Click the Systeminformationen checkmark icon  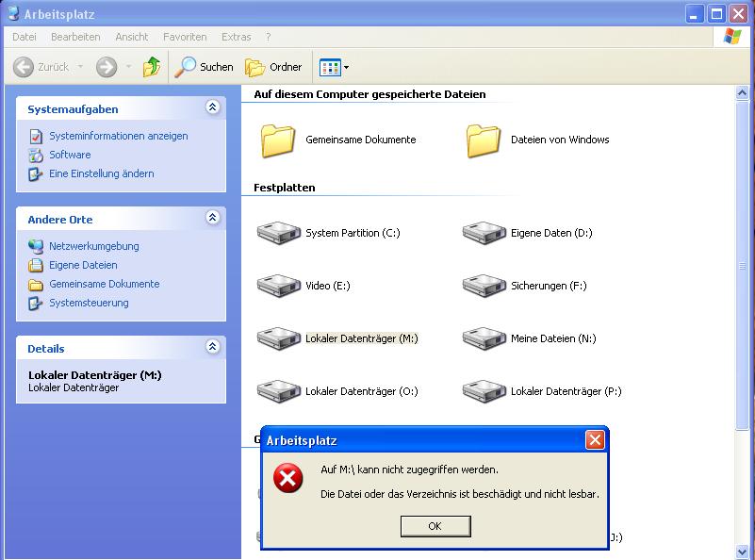point(36,137)
